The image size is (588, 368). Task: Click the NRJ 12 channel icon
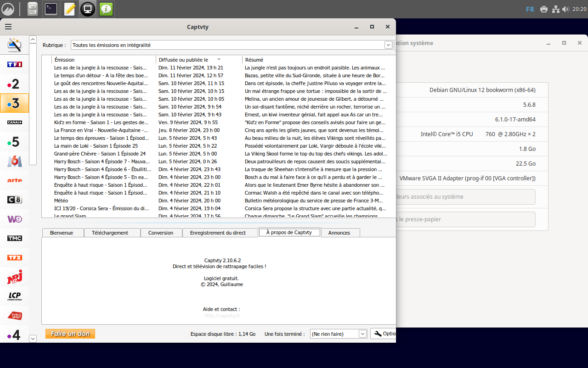[14, 276]
